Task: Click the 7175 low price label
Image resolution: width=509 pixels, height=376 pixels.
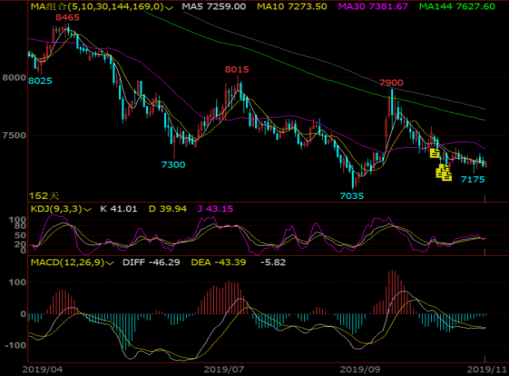Action: click(x=473, y=180)
